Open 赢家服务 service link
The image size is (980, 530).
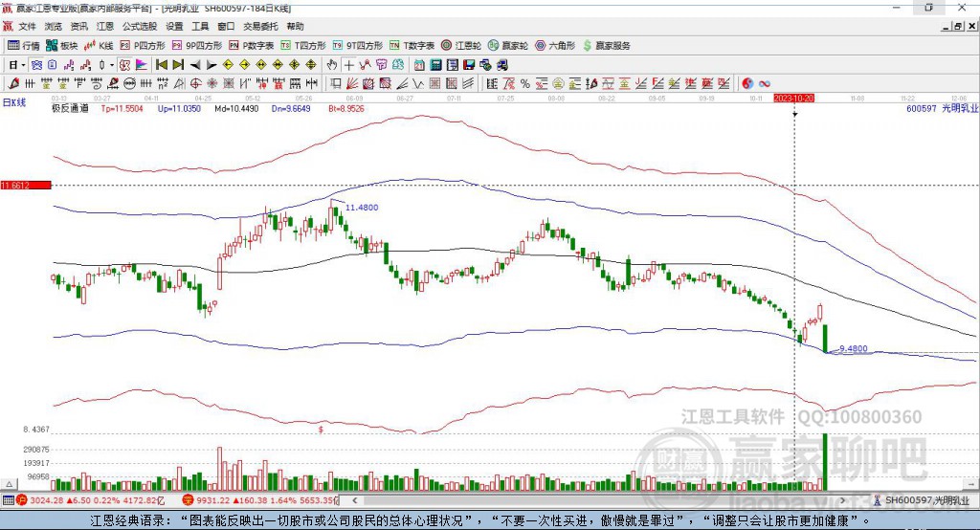(x=606, y=46)
